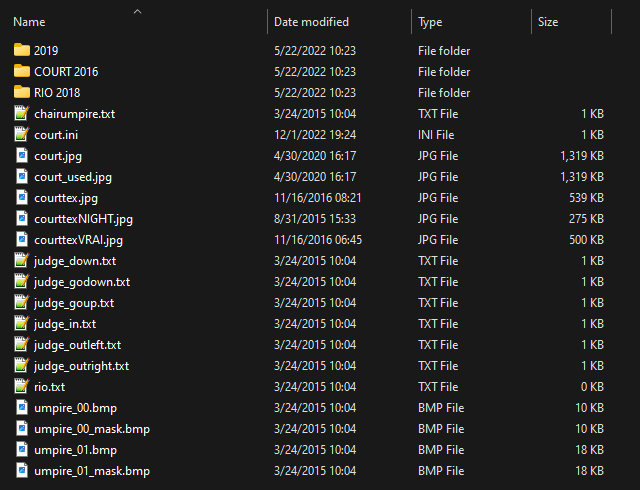Click the 11/16/2016 06:45 date cell
The width and height of the screenshot is (640, 490).
tap(318, 240)
